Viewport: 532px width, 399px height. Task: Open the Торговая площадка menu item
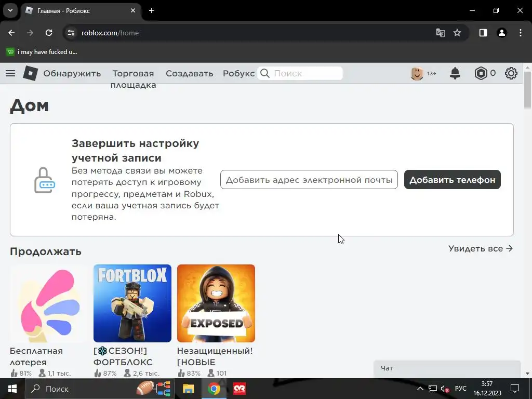[133, 79]
